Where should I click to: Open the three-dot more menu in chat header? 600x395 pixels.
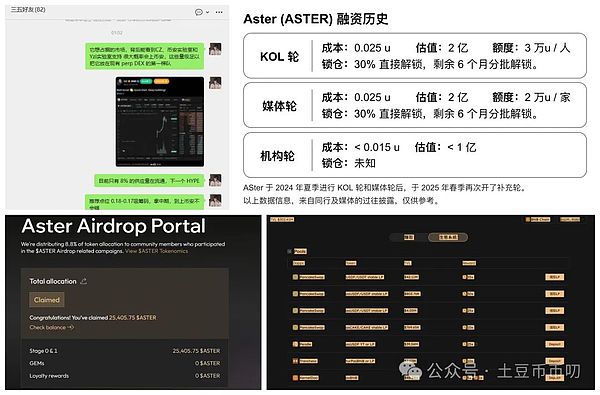pyautogui.click(x=219, y=12)
